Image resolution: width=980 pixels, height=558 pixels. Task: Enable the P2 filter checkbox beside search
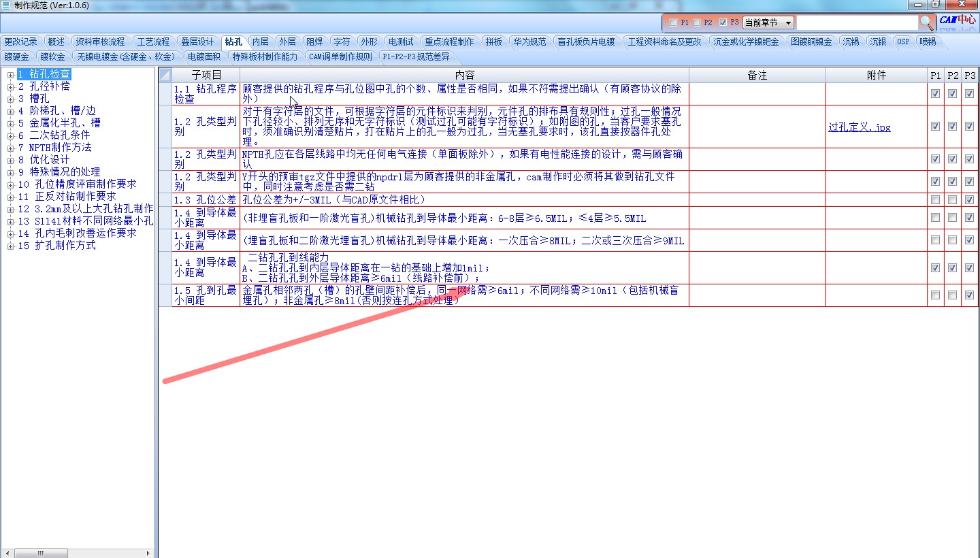coord(697,22)
